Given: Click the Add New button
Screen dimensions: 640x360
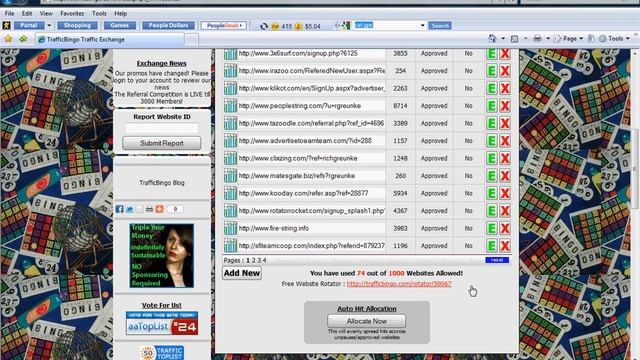Looking at the screenshot, I should click(x=242, y=273).
